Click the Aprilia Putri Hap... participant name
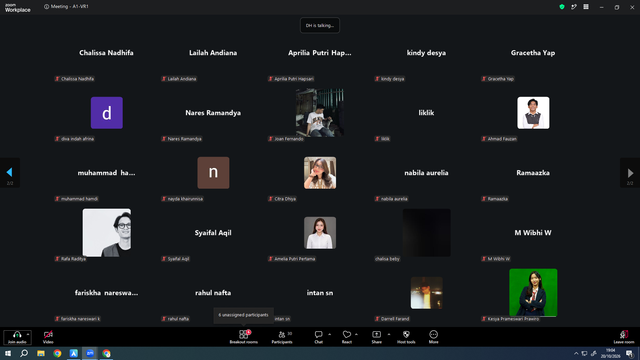The image size is (640, 360). pyautogui.click(x=320, y=53)
